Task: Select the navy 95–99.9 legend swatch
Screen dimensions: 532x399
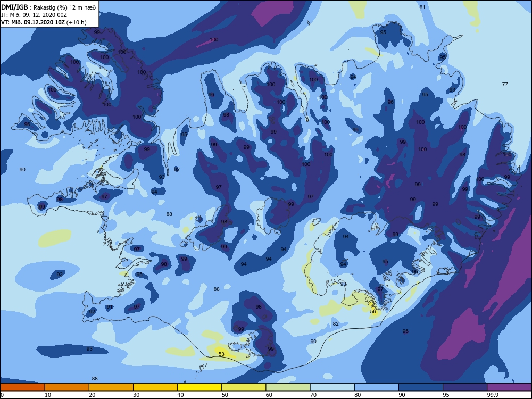Action: tap(465, 387)
